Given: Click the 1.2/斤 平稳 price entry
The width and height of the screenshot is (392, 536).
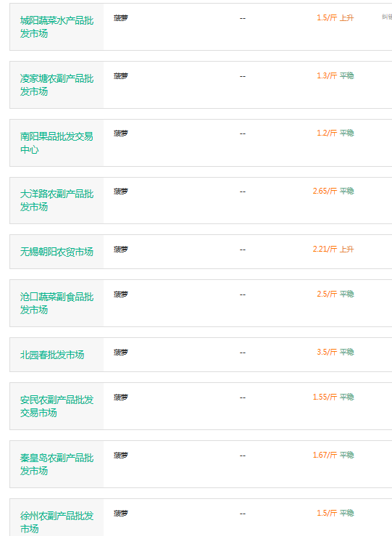Looking at the screenshot, I should tap(335, 133).
